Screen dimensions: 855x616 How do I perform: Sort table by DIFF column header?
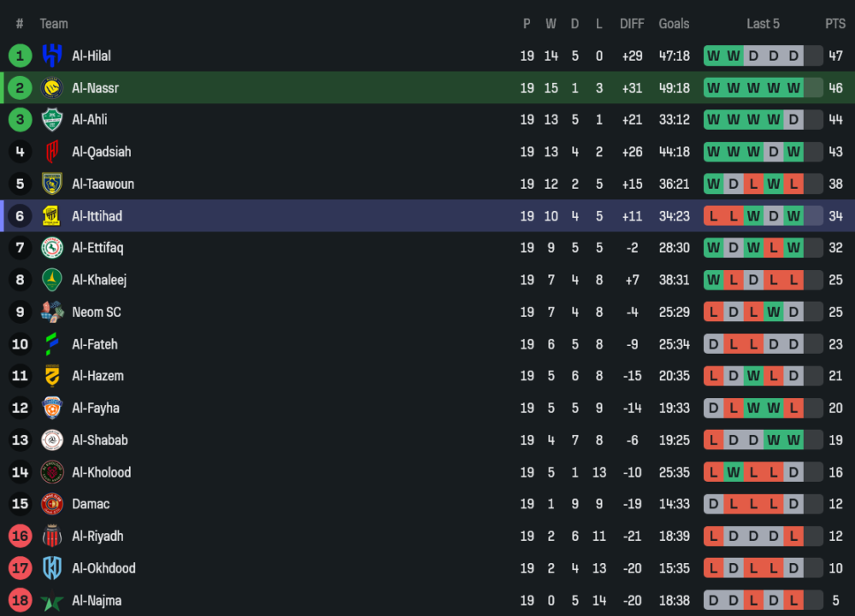tap(632, 24)
